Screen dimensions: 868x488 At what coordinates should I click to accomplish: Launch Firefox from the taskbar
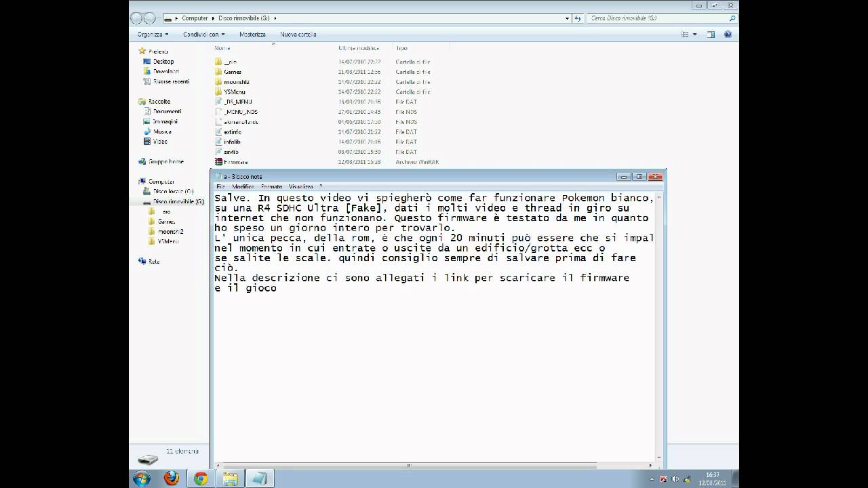tap(172, 479)
